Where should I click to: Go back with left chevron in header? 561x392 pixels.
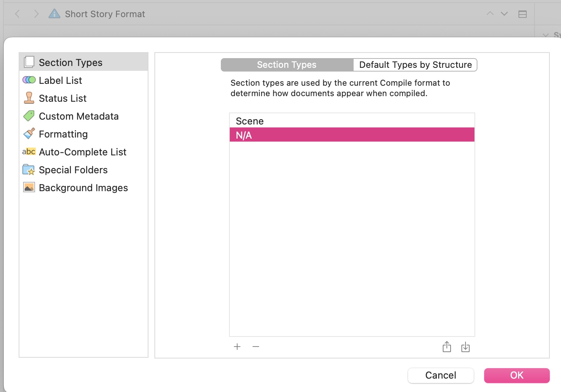click(x=17, y=14)
